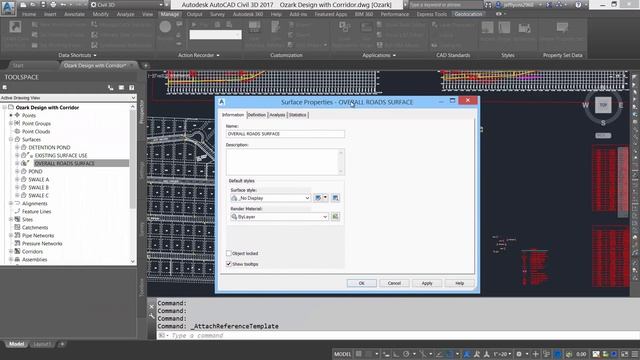Click the surface Name input field
The height and width of the screenshot is (360, 640).
coord(285,134)
